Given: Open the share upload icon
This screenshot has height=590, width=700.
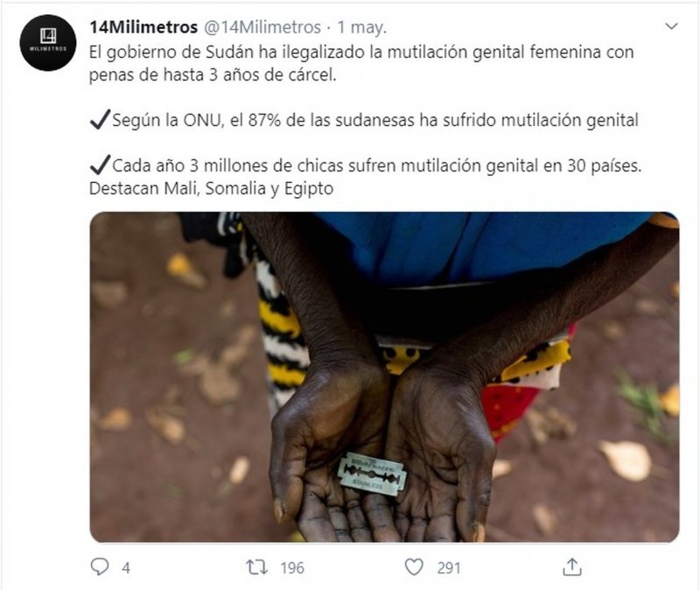Looking at the screenshot, I should coord(572,566).
